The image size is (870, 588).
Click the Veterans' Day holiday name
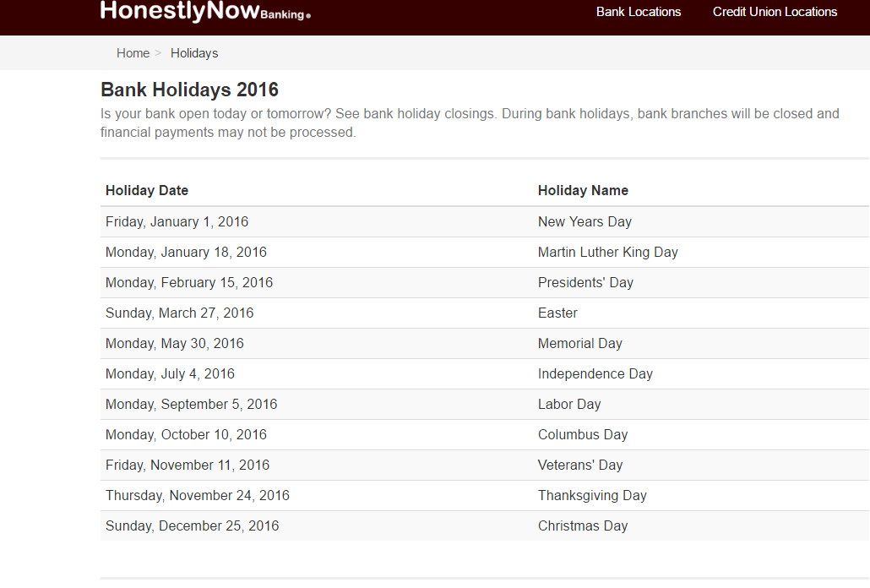[579, 465]
